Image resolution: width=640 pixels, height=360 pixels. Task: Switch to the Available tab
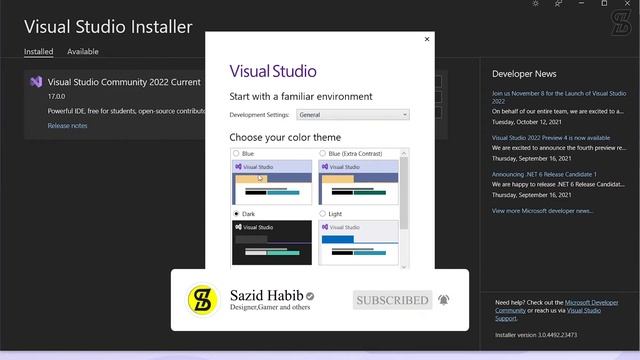point(83,51)
